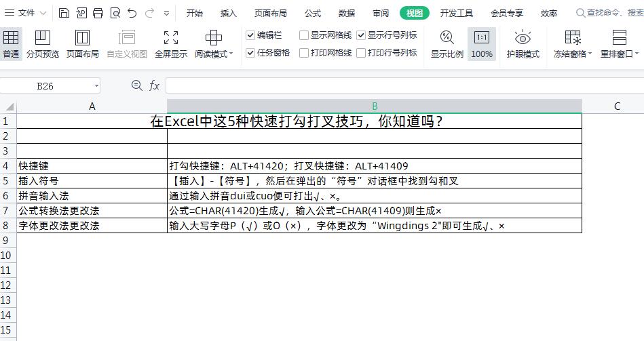Click the Name Box showing B26
Viewport: 644px width, 341px height.
click(45, 86)
